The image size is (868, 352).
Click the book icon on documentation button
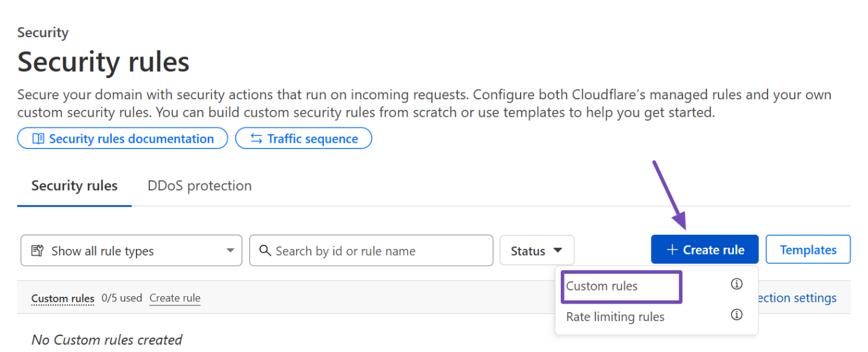(x=38, y=138)
